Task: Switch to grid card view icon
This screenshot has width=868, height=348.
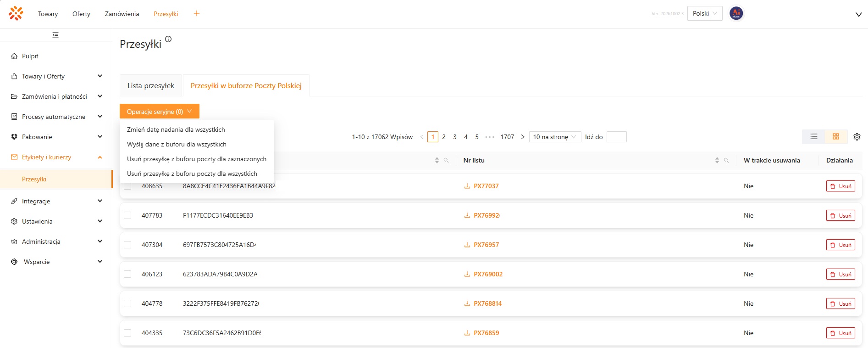Action: pos(836,137)
